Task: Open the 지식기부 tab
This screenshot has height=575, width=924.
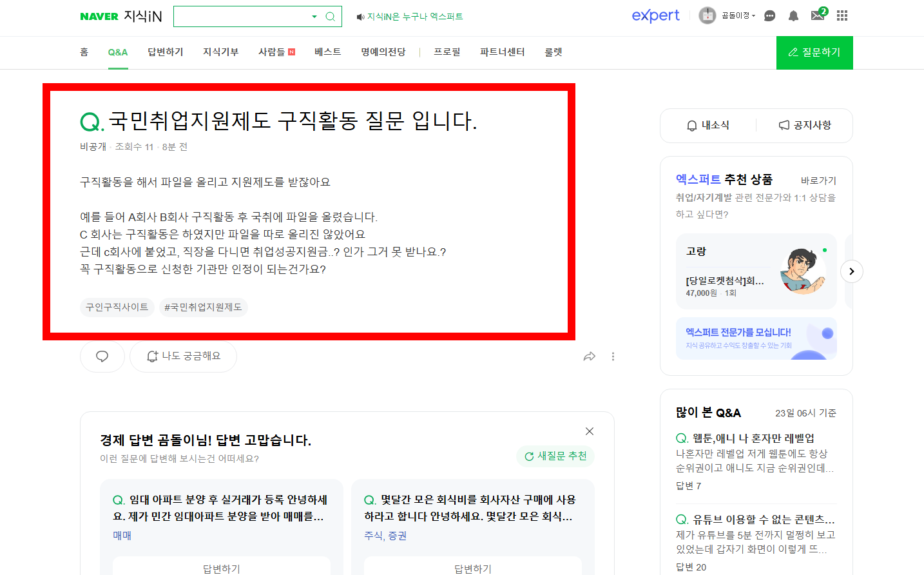Action: (221, 52)
